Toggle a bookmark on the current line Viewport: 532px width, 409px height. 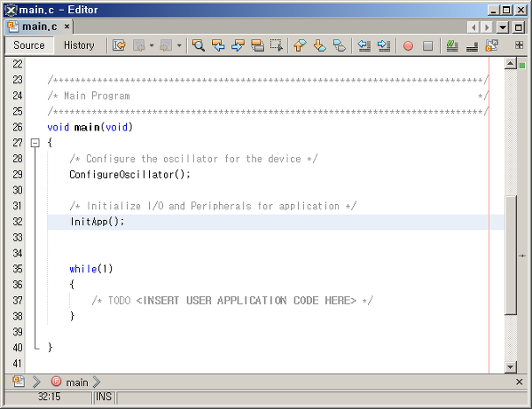click(340, 45)
